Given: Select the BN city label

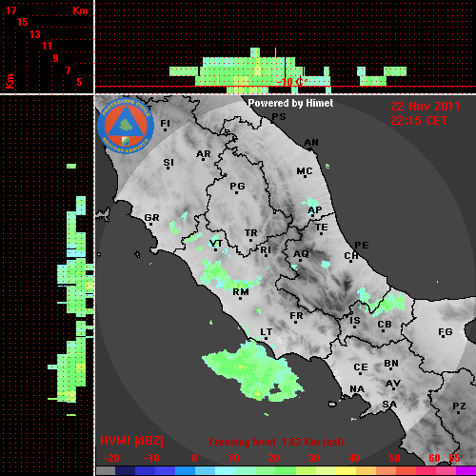Looking at the screenshot, I should (391, 364).
